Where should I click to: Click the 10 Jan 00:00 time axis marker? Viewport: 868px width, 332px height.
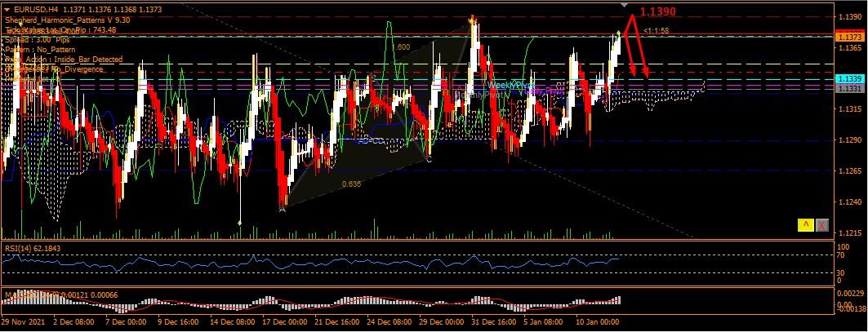coord(599,323)
